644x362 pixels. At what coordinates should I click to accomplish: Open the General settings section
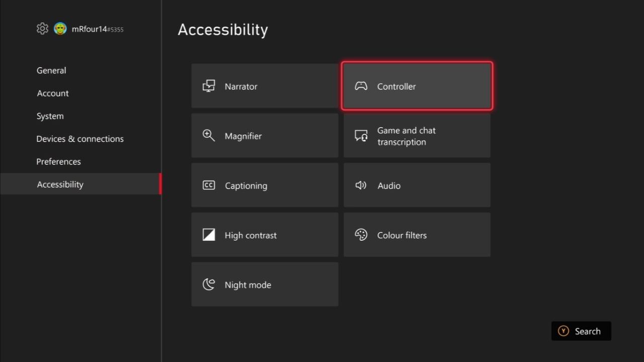click(x=51, y=70)
